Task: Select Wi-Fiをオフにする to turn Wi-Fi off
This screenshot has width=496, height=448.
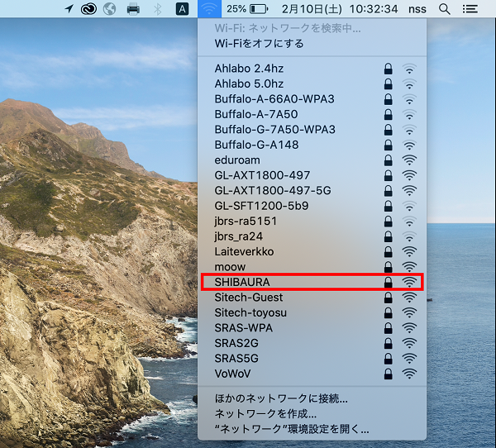Action: pos(312,43)
